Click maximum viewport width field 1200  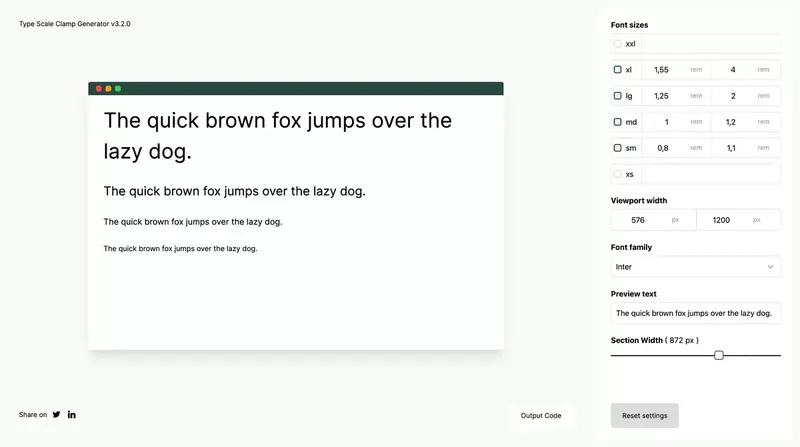[738, 220]
